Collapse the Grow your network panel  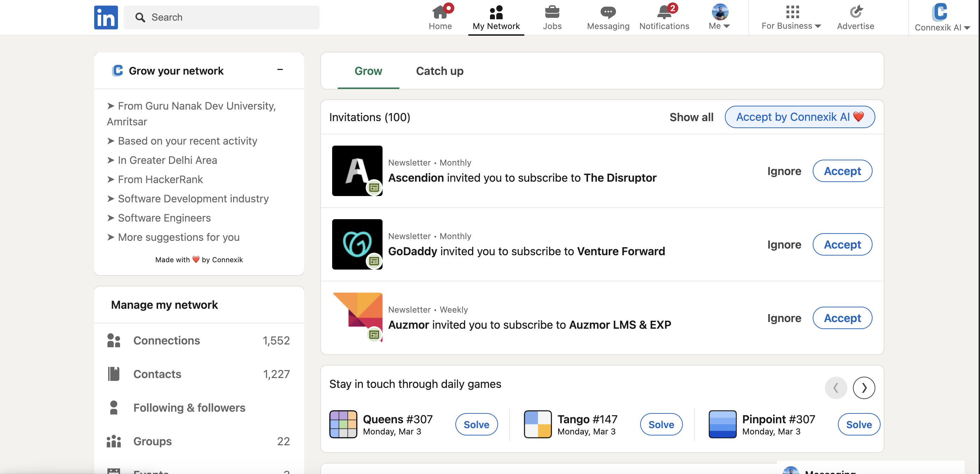click(280, 70)
